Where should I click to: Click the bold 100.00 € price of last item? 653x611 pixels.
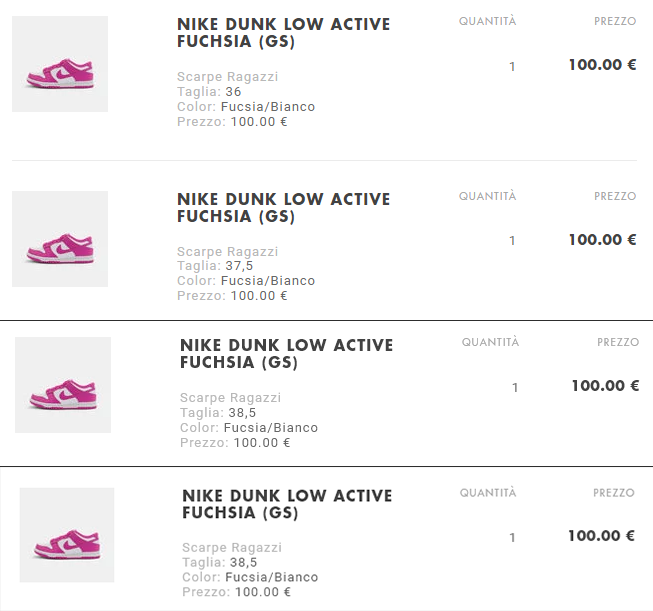click(601, 536)
